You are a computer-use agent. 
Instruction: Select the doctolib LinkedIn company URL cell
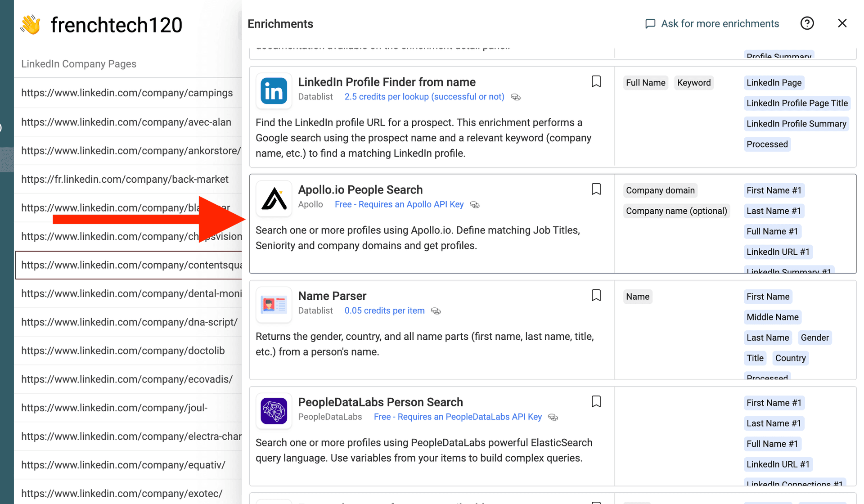coord(123,351)
